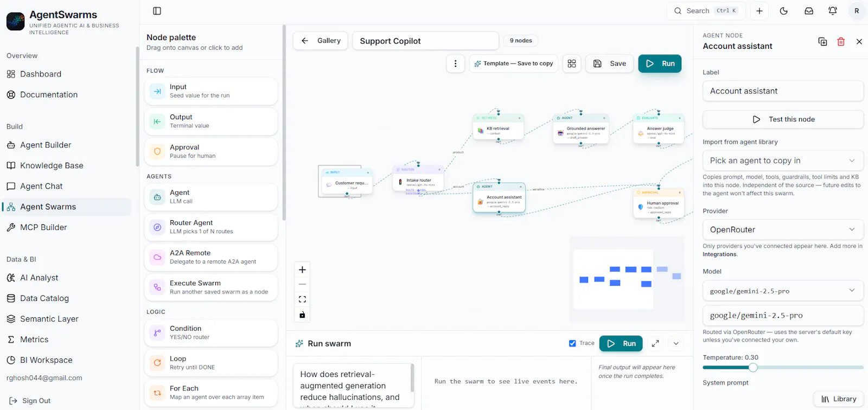Viewport: 868px width, 410px height.
Task: Add the Router Agent node
Action: pos(211,227)
